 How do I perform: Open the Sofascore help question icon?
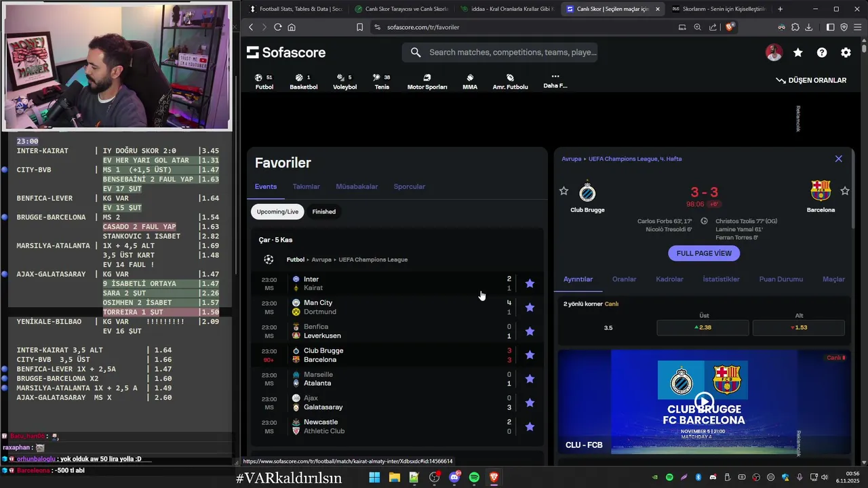click(x=822, y=52)
